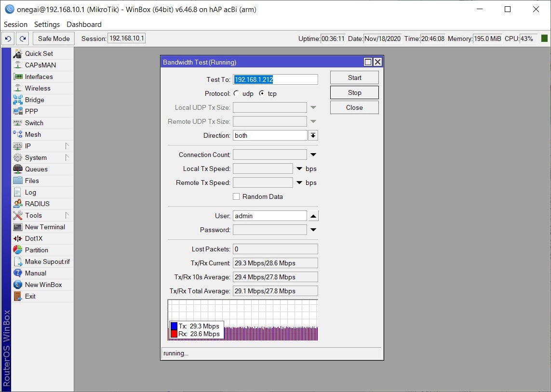Viewport: 551px width, 392px height.
Task: Click Make Supout.rif icon
Action: click(x=17, y=261)
